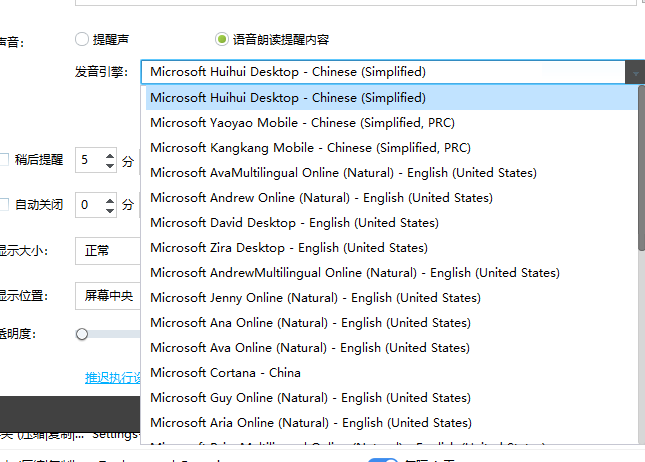The height and width of the screenshot is (462, 645).
Task: Open the 显示大小 dropdown showing 正常
Action: click(x=108, y=251)
